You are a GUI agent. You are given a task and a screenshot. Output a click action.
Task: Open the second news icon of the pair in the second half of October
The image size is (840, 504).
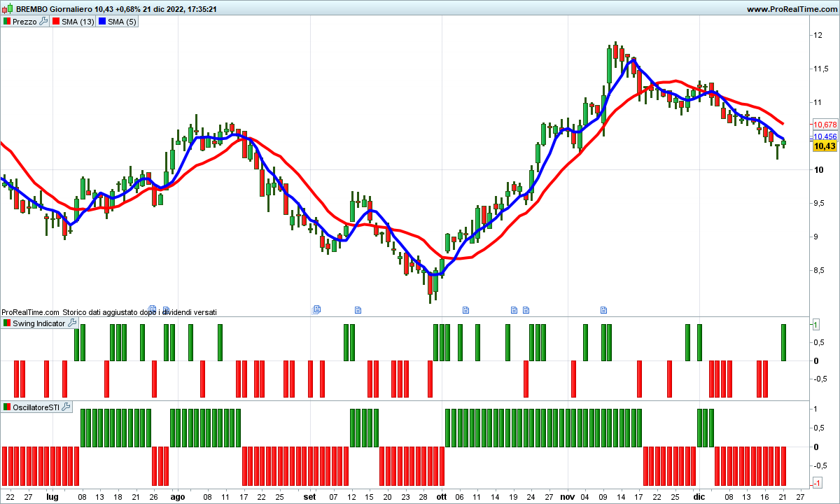point(526,309)
